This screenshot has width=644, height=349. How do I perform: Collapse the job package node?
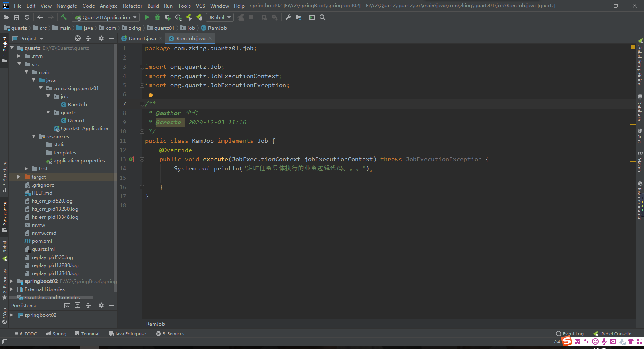tap(48, 96)
